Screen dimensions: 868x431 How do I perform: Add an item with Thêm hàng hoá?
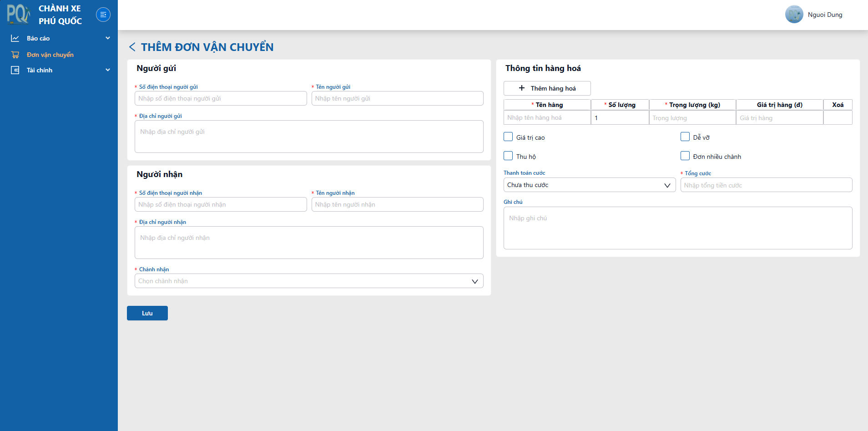[x=547, y=88]
